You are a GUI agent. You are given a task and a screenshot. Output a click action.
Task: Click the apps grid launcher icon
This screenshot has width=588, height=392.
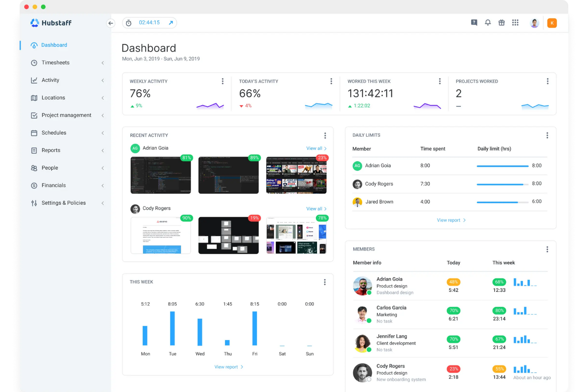pyautogui.click(x=515, y=23)
